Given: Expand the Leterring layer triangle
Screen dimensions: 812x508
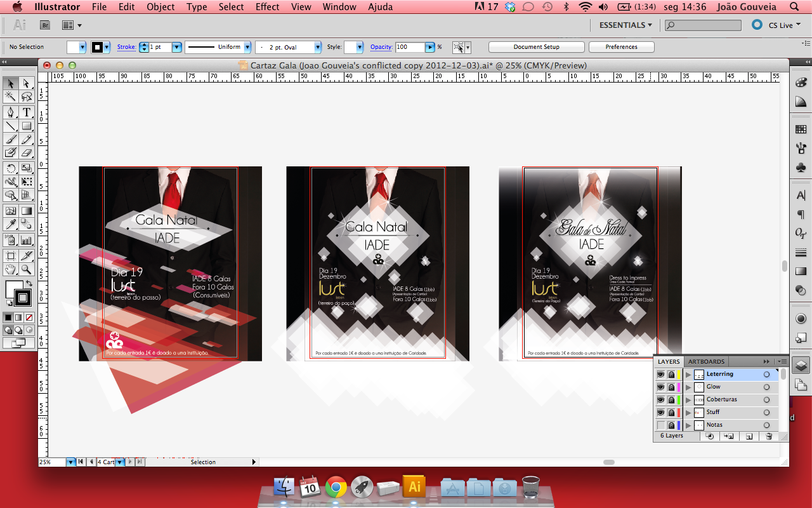Looking at the screenshot, I should [688, 375].
